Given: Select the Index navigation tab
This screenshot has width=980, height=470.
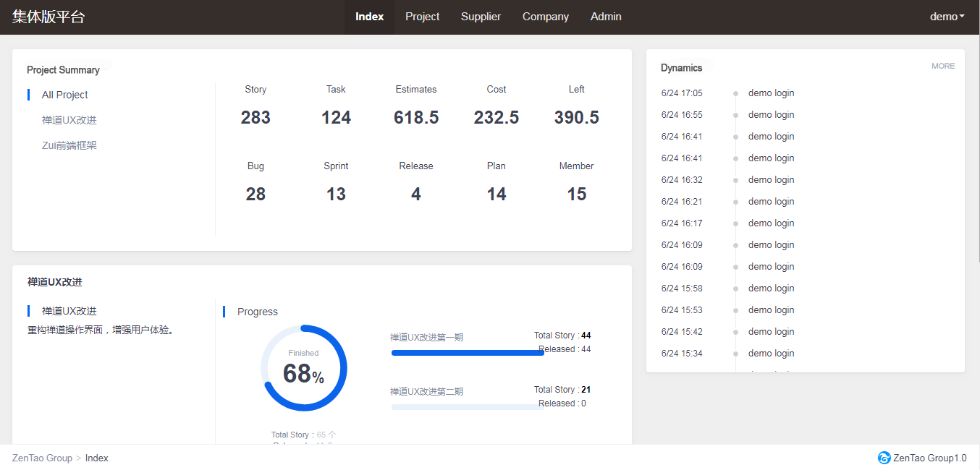Looking at the screenshot, I should point(369,17).
